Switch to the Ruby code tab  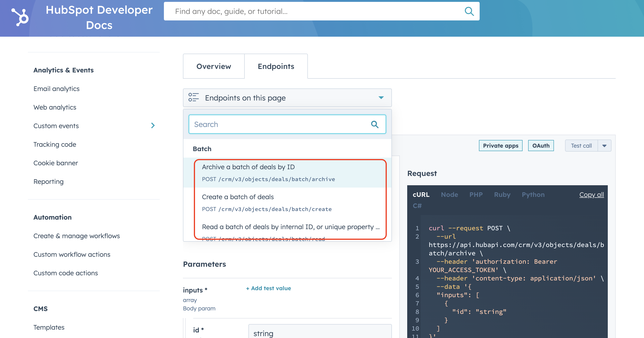tap(502, 195)
